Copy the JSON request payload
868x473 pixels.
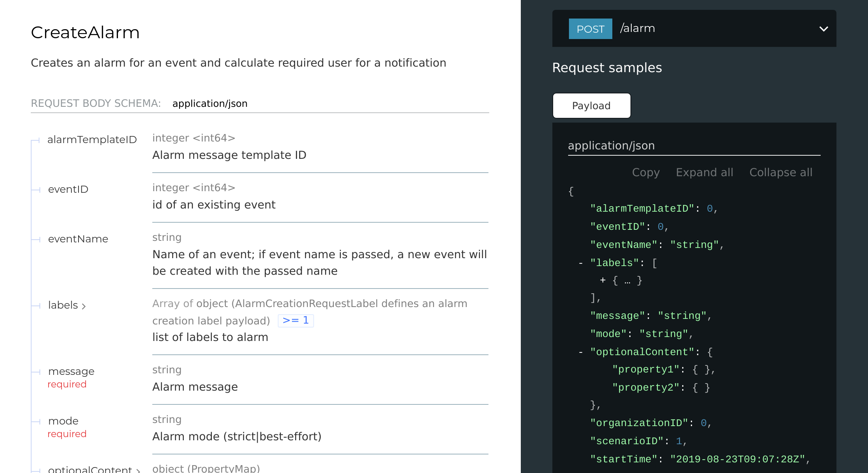[646, 172]
